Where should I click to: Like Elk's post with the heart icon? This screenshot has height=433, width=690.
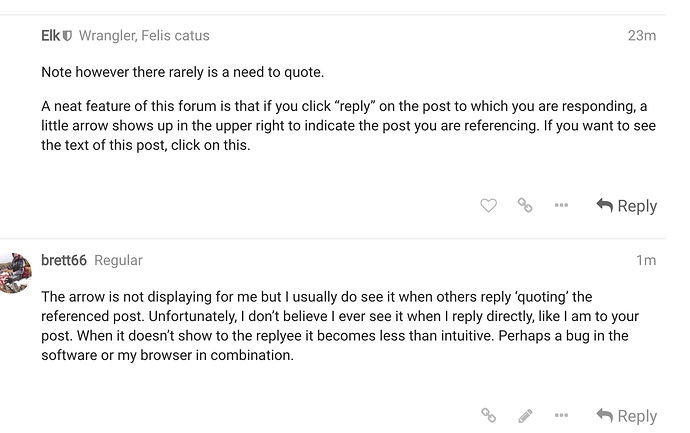tap(488, 206)
